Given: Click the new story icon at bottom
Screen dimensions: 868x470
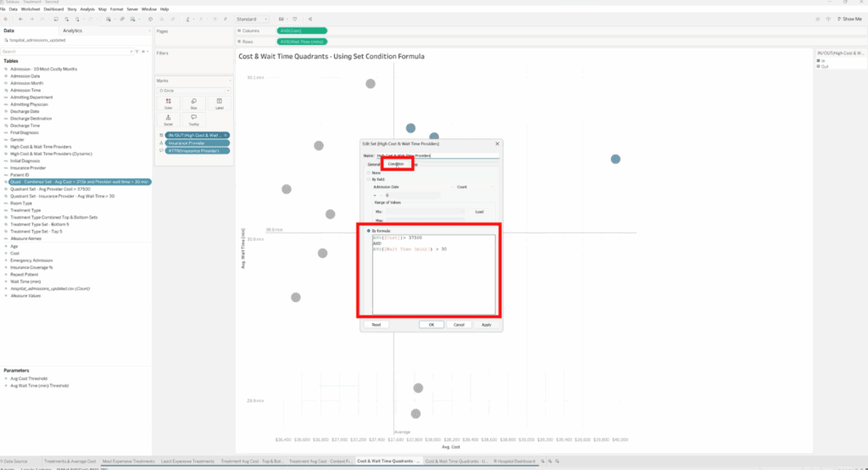Looking at the screenshot, I should [x=557, y=462].
